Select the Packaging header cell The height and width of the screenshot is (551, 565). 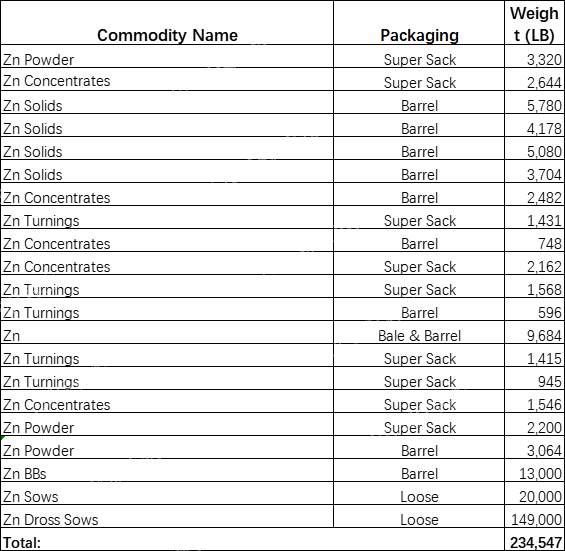(419, 23)
